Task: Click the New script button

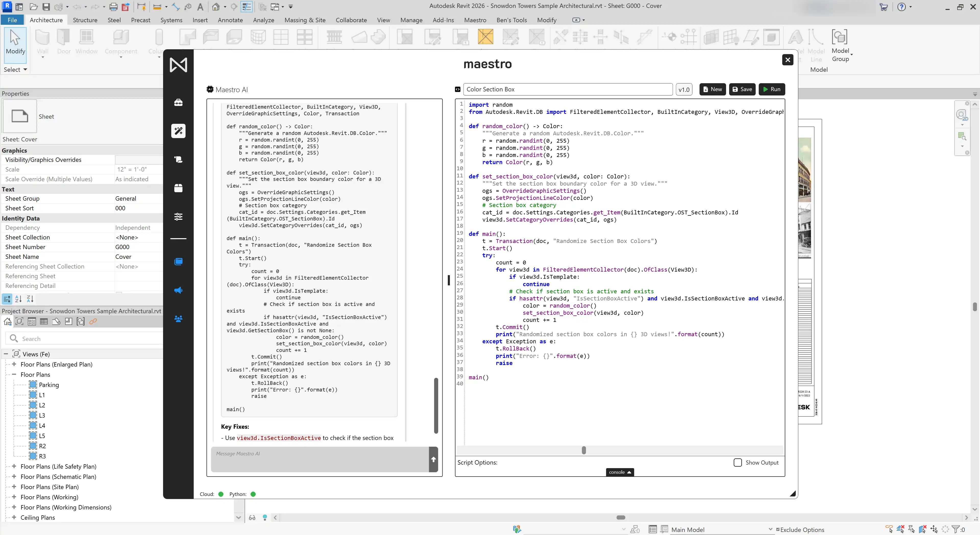Action: click(x=713, y=89)
